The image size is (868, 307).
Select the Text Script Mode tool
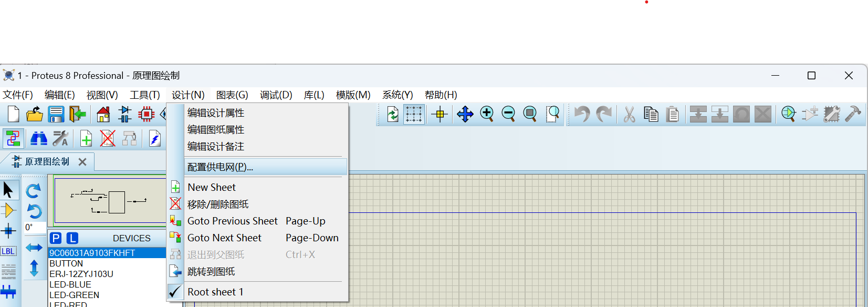tap(8, 271)
